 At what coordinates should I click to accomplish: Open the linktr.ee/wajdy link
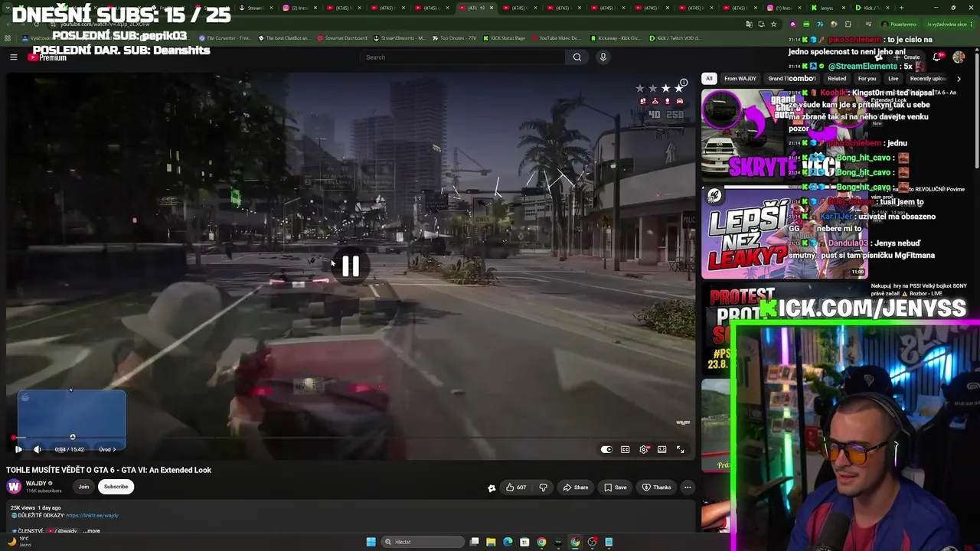click(x=92, y=516)
